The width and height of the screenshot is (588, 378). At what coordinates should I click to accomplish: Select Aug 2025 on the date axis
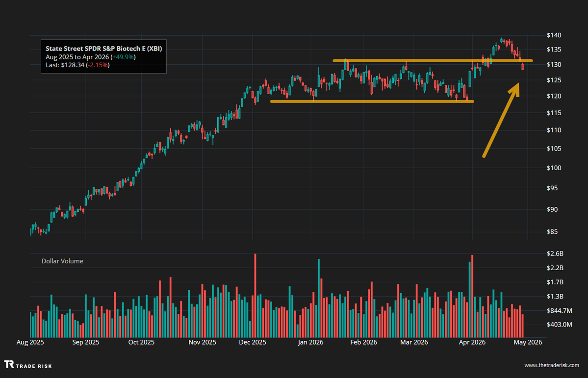click(30, 342)
